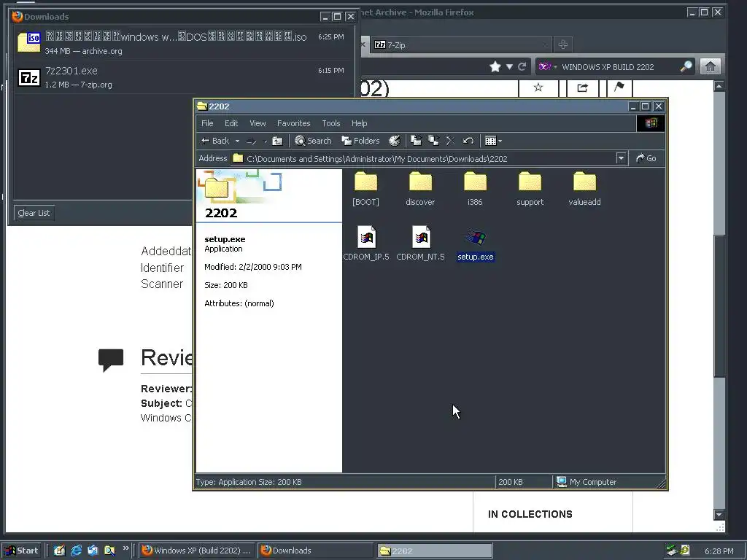Open the Tools menu in Explorer
The height and width of the screenshot is (560, 747).
[x=331, y=123]
